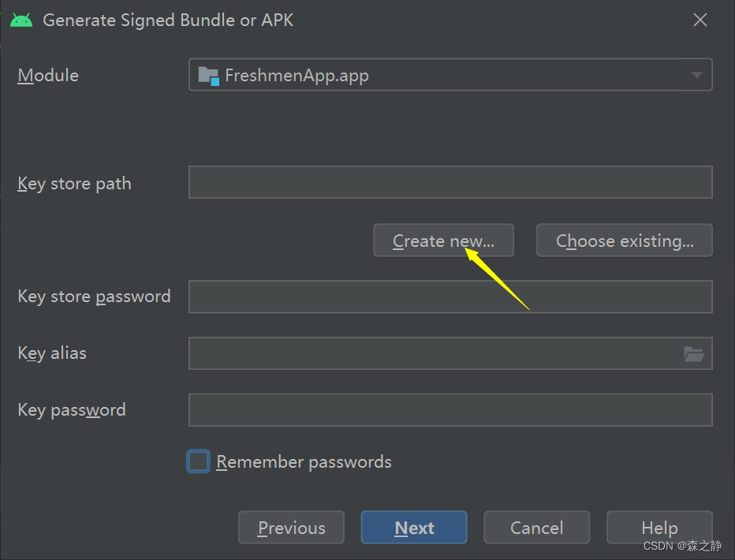The image size is (735, 560).
Task: Choose an existing keystore file
Action: [x=624, y=241]
